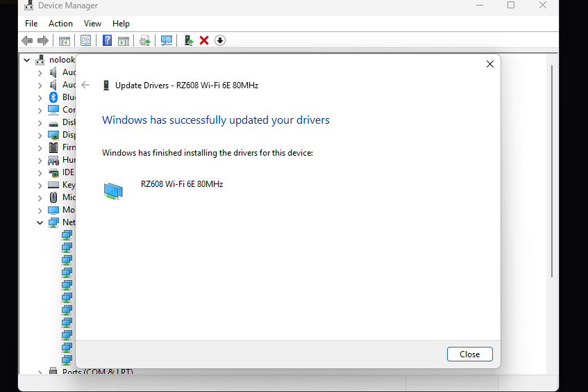Select the Bluetooth icon in the tree
Image resolution: width=588 pixels, height=392 pixels.
tap(53, 97)
